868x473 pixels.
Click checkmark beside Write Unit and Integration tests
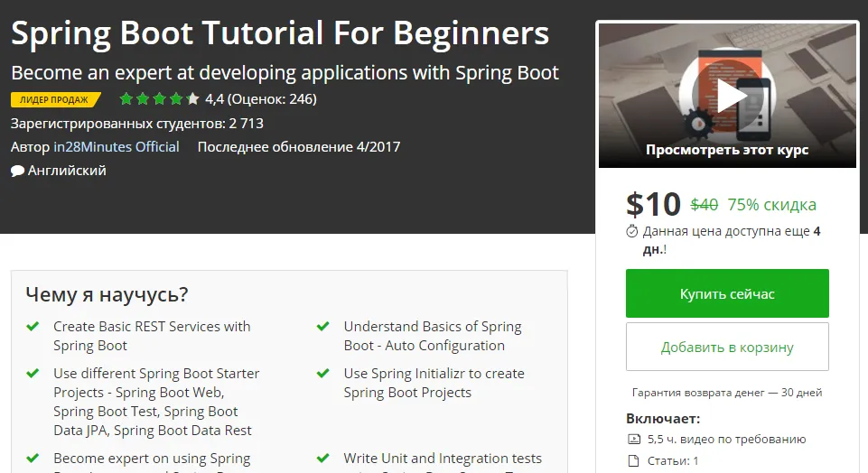point(322,459)
